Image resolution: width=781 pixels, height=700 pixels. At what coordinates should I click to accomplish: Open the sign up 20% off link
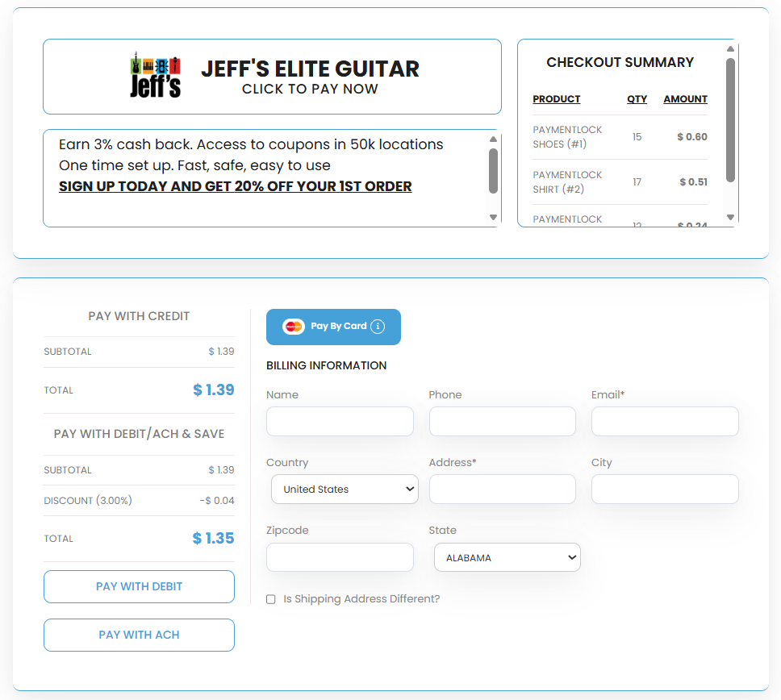click(235, 186)
